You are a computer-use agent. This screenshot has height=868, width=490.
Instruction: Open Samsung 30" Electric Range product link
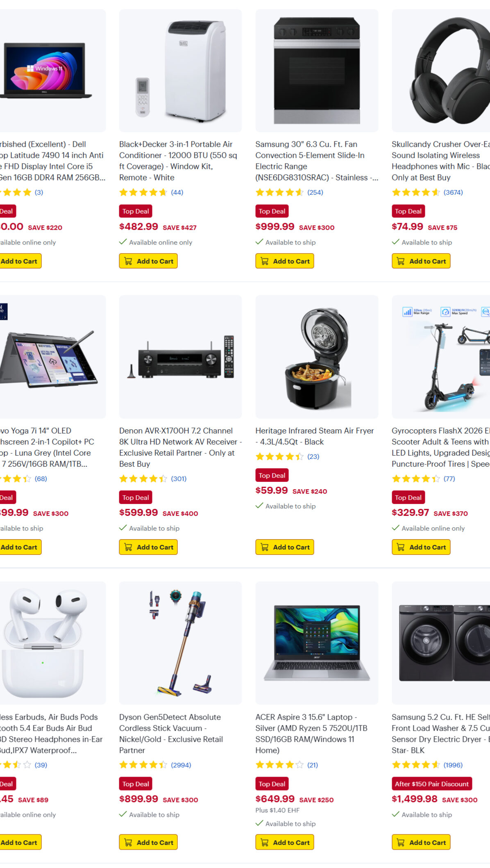[x=317, y=161]
